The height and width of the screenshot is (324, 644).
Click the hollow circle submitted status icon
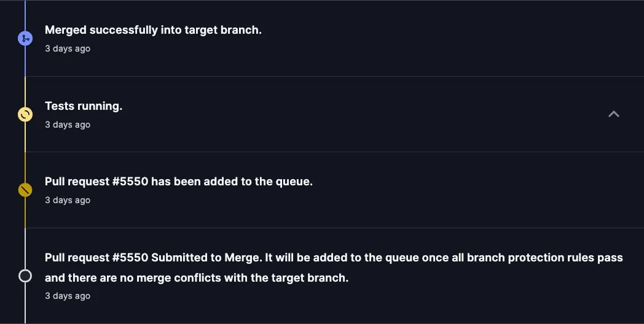(25, 276)
